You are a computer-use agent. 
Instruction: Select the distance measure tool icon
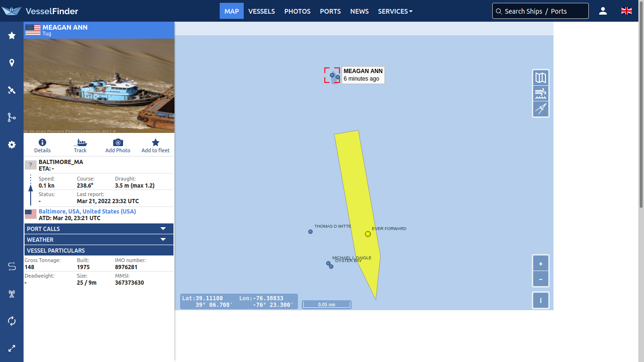click(x=541, y=109)
